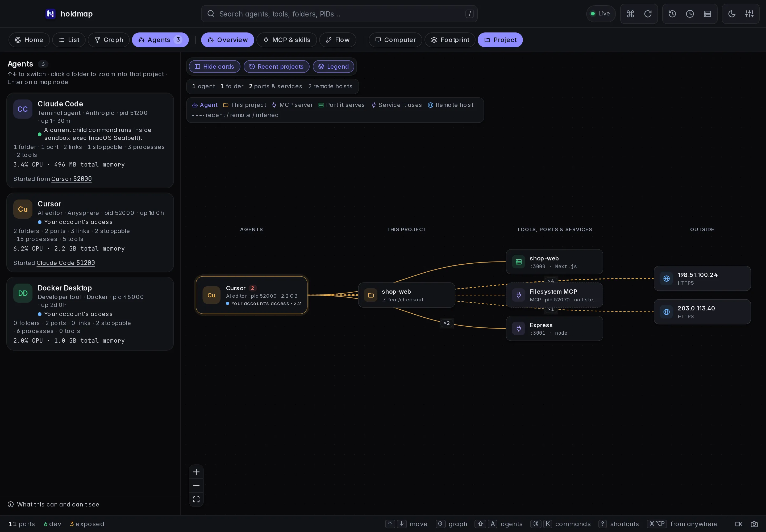Image resolution: width=766 pixels, height=532 pixels.
Task: Click the video recorder icon in status bar
Action: click(x=739, y=524)
